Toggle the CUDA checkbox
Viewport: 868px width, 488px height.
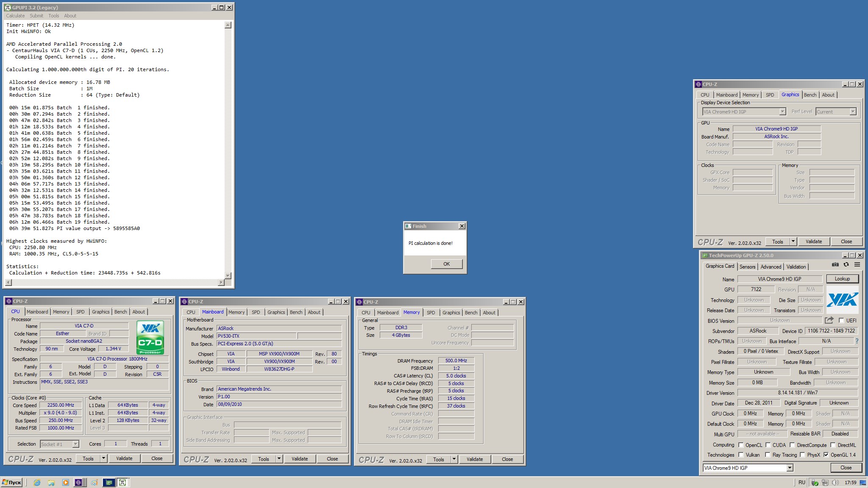pyautogui.click(x=768, y=445)
